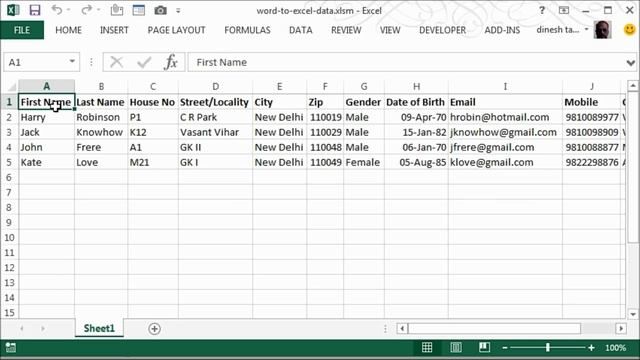Switch to the INSERT ribbon tab

[x=114, y=30]
